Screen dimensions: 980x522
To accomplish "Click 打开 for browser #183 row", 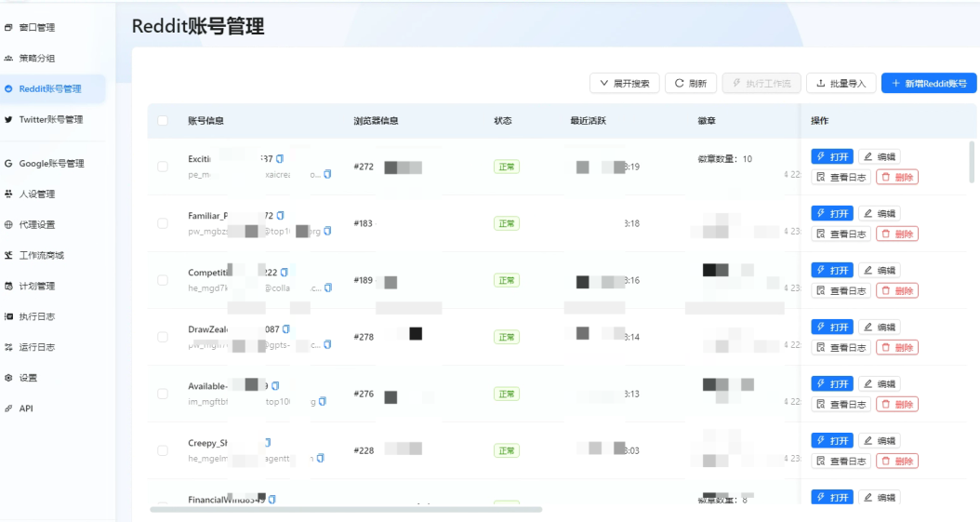I will click(832, 213).
